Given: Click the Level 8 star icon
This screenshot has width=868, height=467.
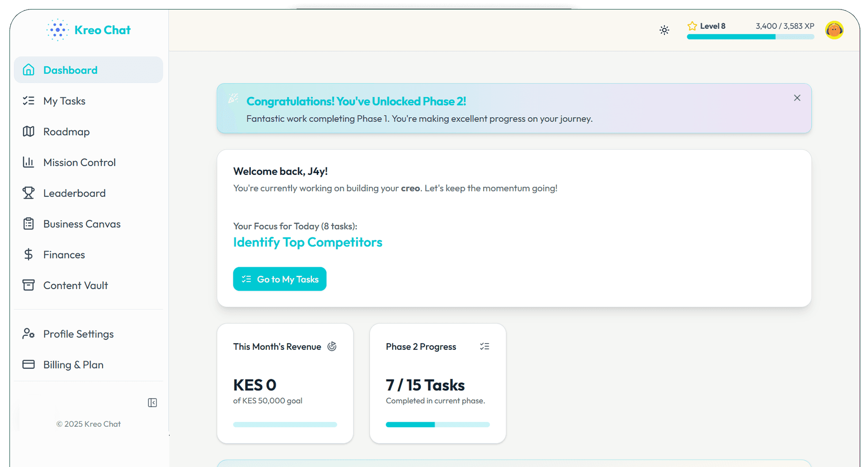Looking at the screenshot, I should point(692,26).
